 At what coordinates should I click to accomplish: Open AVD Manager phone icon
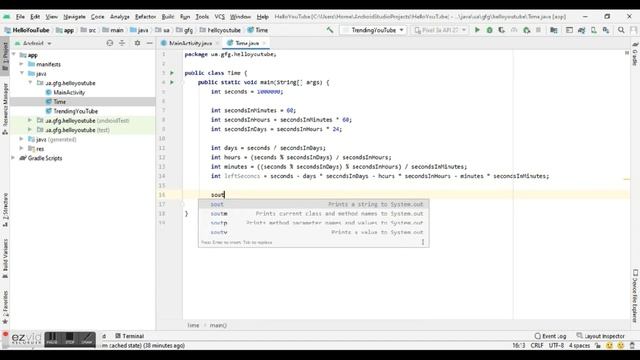tap(594, 30)
